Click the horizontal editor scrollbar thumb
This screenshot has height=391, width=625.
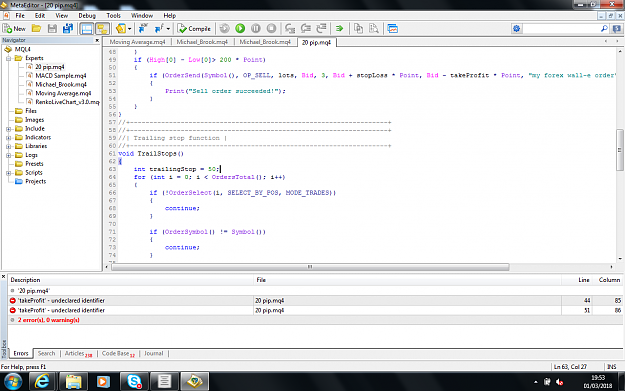tap(310, 267)
